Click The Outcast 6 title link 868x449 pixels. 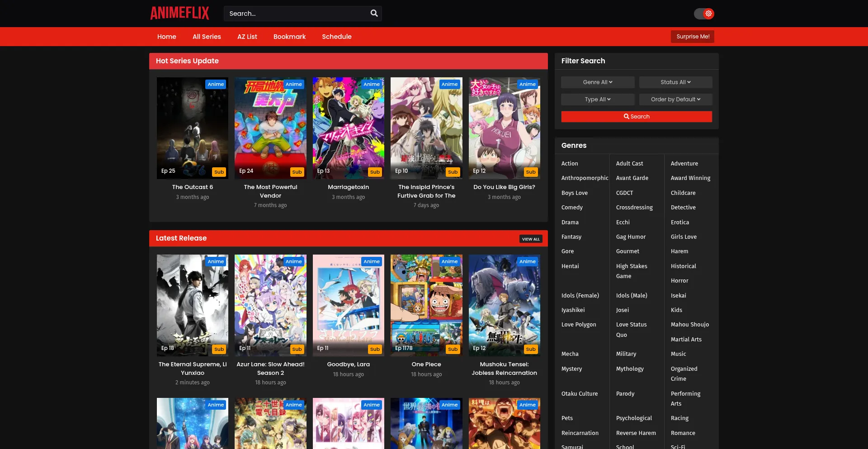(193, 187)
